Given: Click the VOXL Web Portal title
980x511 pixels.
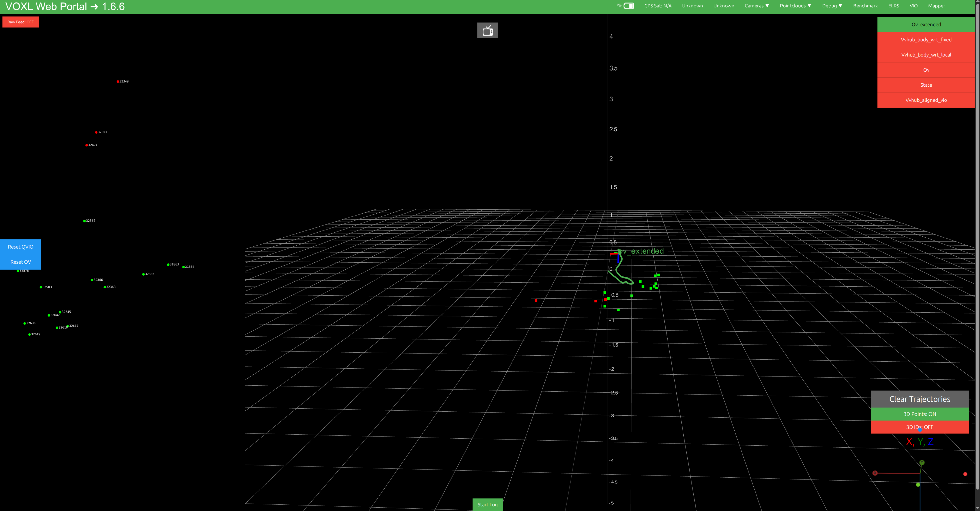Looking at the screenshot, I should [x=65, y=7].
